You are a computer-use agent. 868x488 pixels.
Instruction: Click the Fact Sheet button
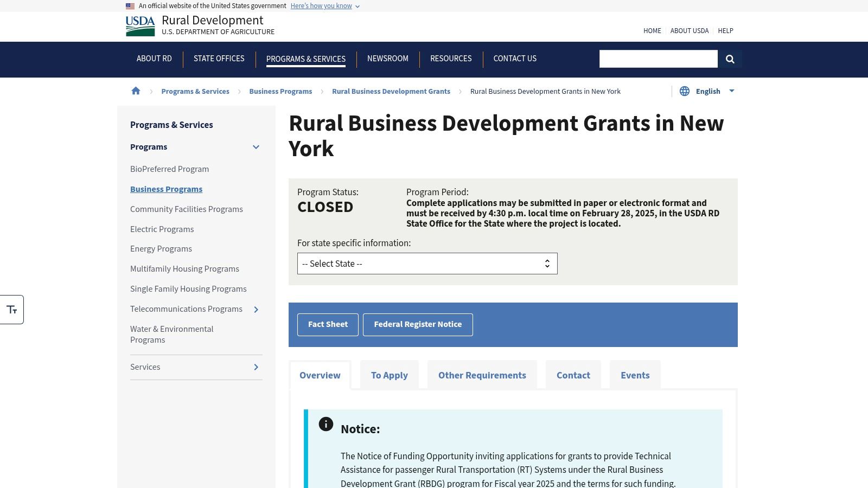click(x=328, y=324)
